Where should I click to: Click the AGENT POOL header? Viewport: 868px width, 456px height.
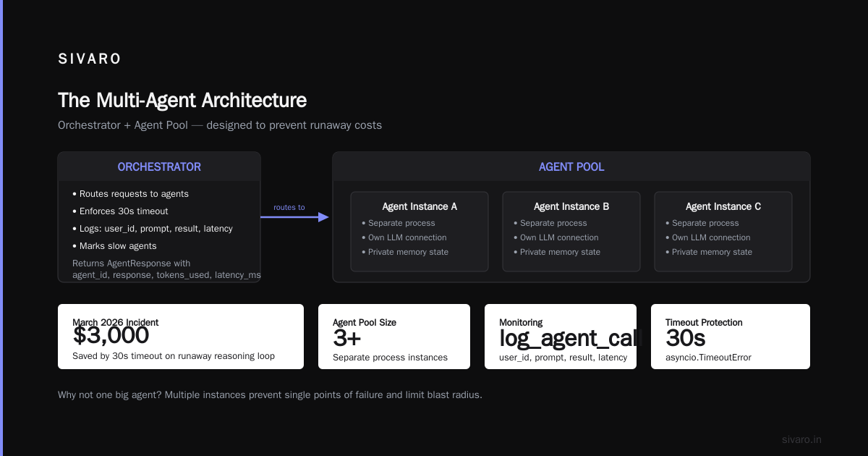571,166
